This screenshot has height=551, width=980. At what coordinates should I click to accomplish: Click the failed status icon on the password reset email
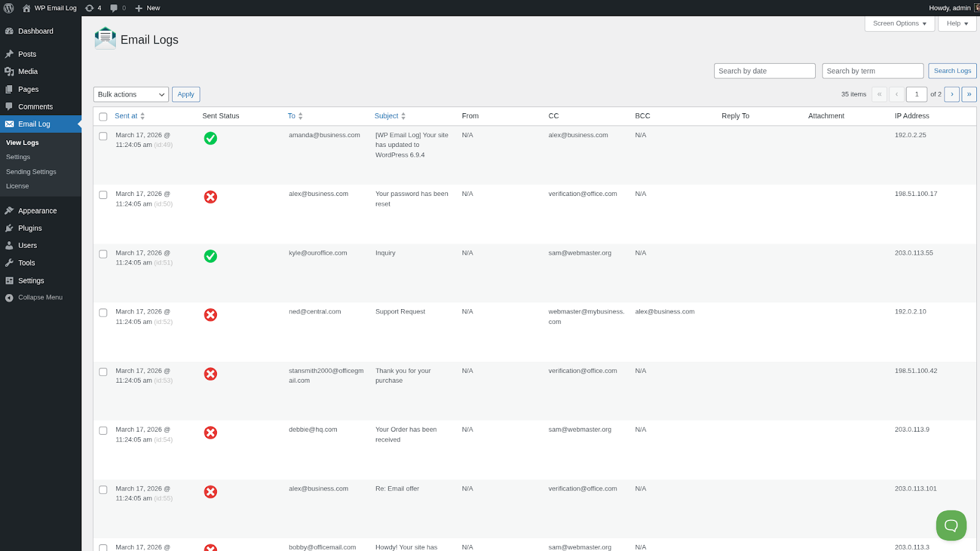pos(210,197)
